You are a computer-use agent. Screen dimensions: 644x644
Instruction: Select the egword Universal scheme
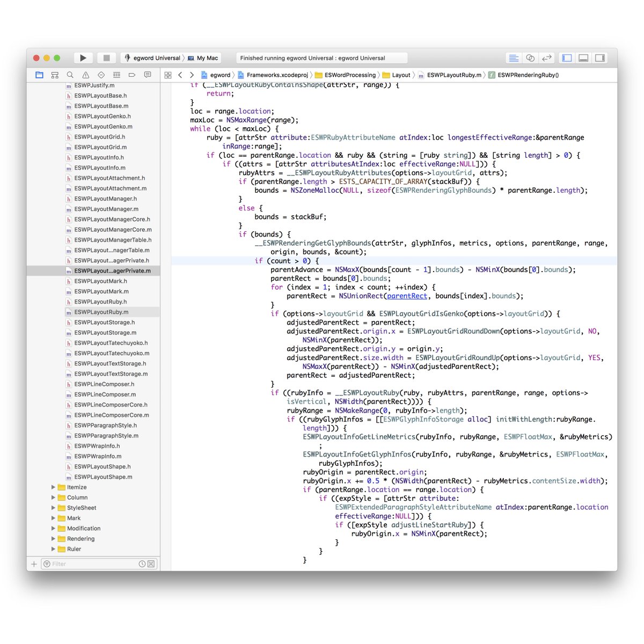152,58
